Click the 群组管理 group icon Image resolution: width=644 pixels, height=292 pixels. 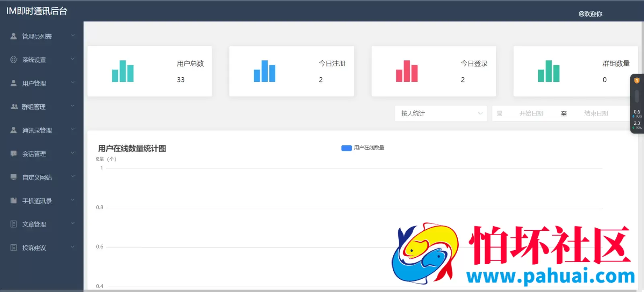[14, 107]
